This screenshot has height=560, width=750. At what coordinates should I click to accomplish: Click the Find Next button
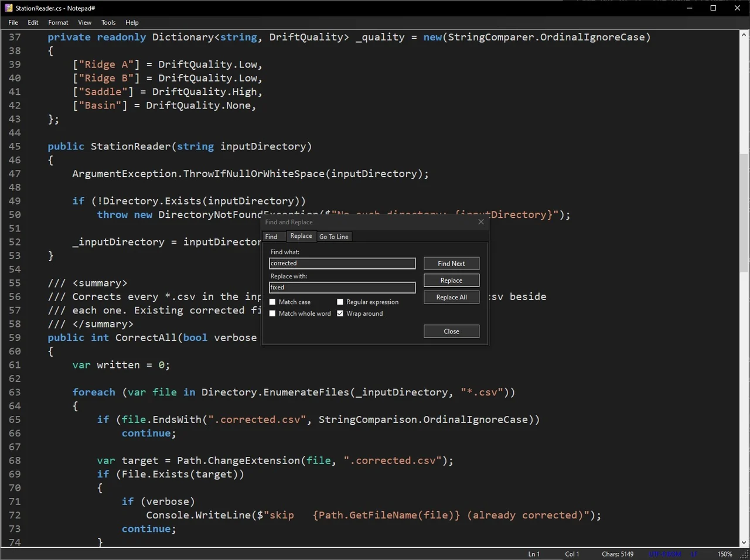[451, 264]
